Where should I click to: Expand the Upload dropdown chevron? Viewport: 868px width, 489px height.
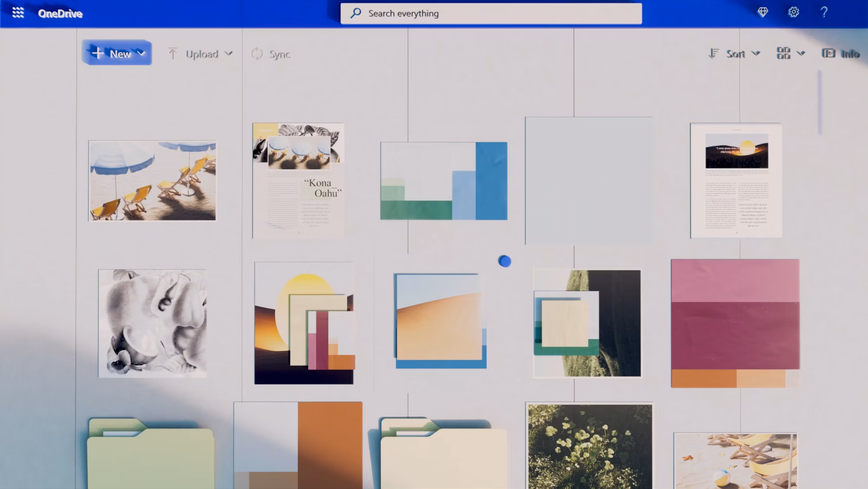coord(229,54)
